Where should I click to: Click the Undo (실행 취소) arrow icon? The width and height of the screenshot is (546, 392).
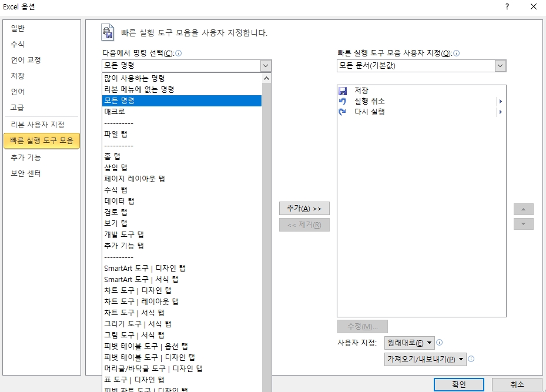(x=343, y=101)
